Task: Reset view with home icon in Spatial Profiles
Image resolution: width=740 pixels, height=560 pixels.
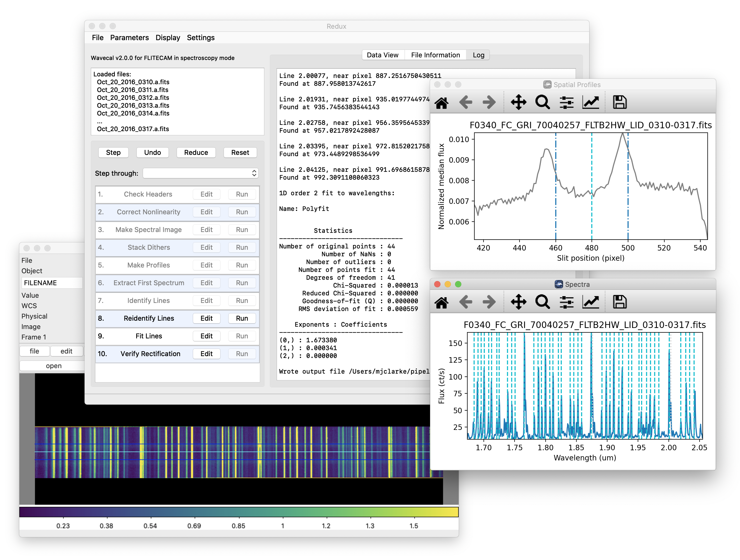Action: tap(443, 102)
